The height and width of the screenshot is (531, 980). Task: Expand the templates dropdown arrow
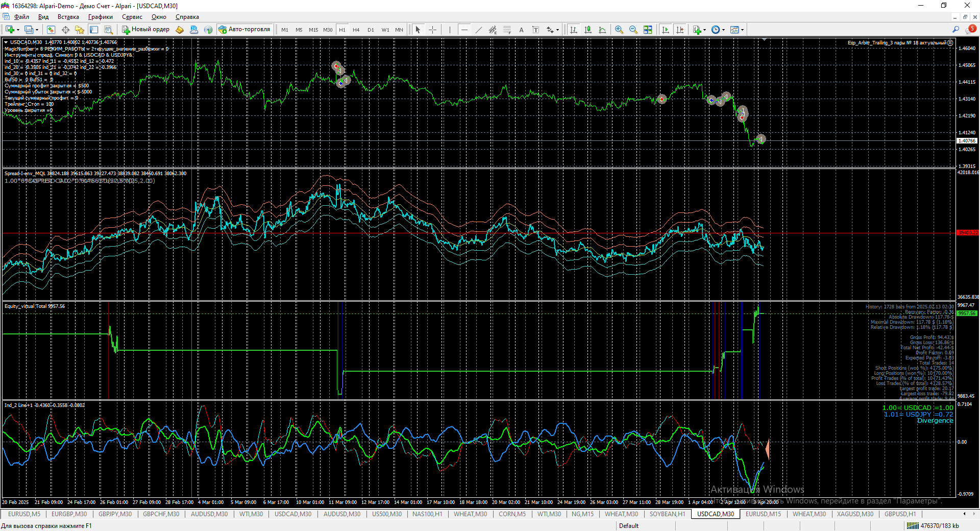(x=742, y=30)
